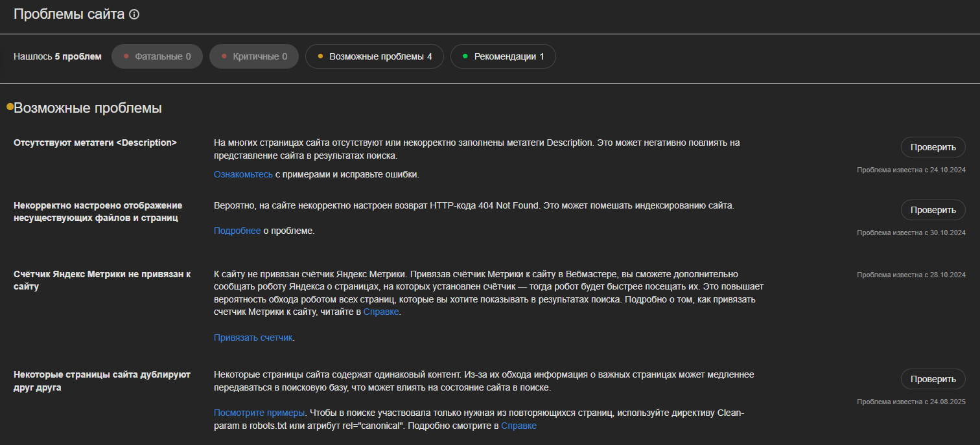The height and width of the screenshot is (445, 980).
Task: Select the Критичные 0 filter chip
Action: click(253, 56)
